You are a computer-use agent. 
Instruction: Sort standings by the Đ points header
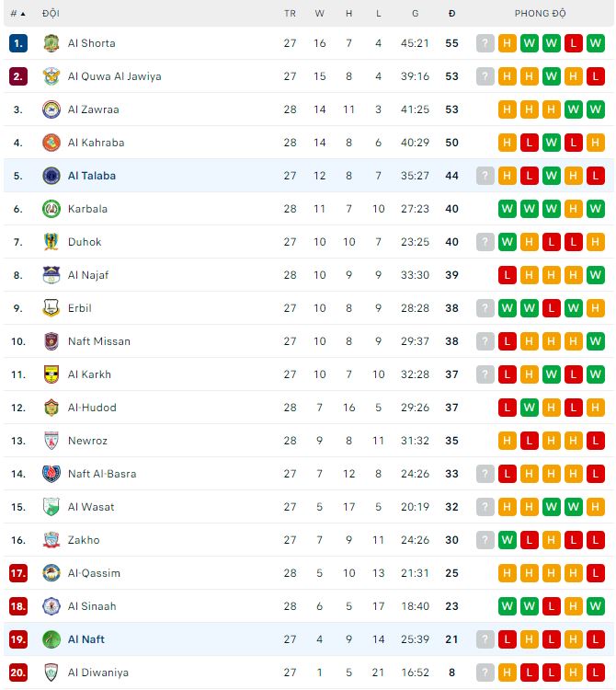(x=451, y=14)
